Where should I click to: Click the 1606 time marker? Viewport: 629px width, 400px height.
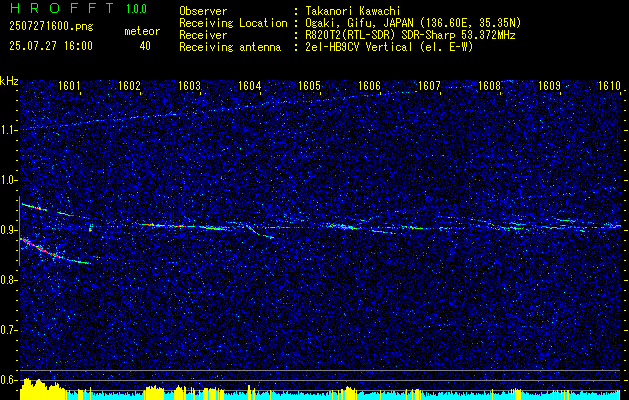click(x=368, y=85)
